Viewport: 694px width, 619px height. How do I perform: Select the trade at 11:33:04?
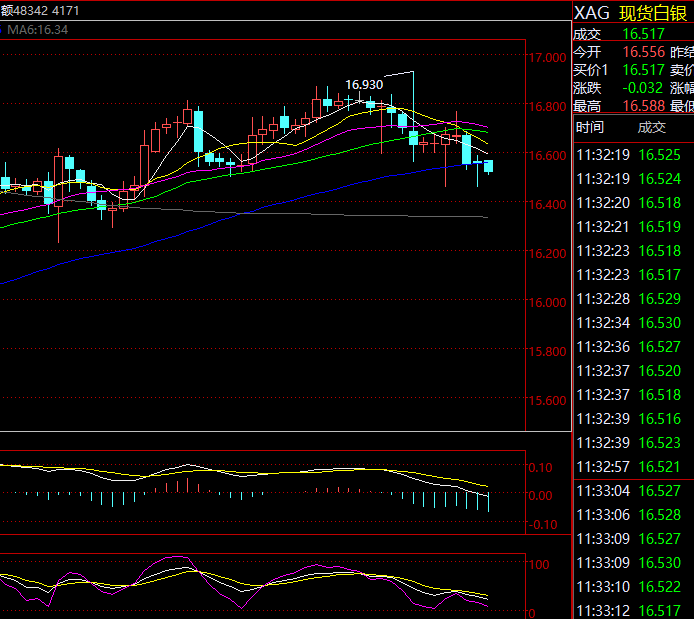pyautogui.click(x=634, y=491)
